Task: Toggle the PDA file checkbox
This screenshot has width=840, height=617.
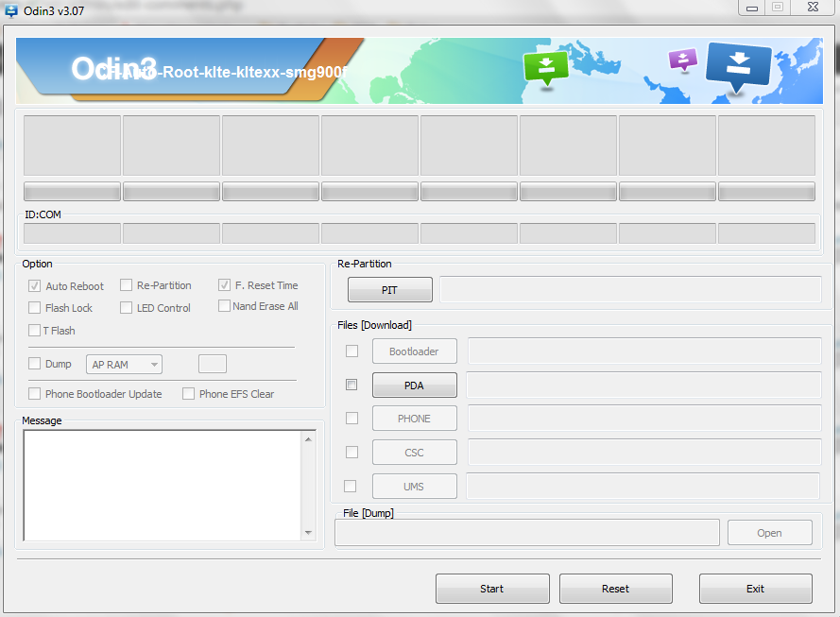Action: coord(351,385)
